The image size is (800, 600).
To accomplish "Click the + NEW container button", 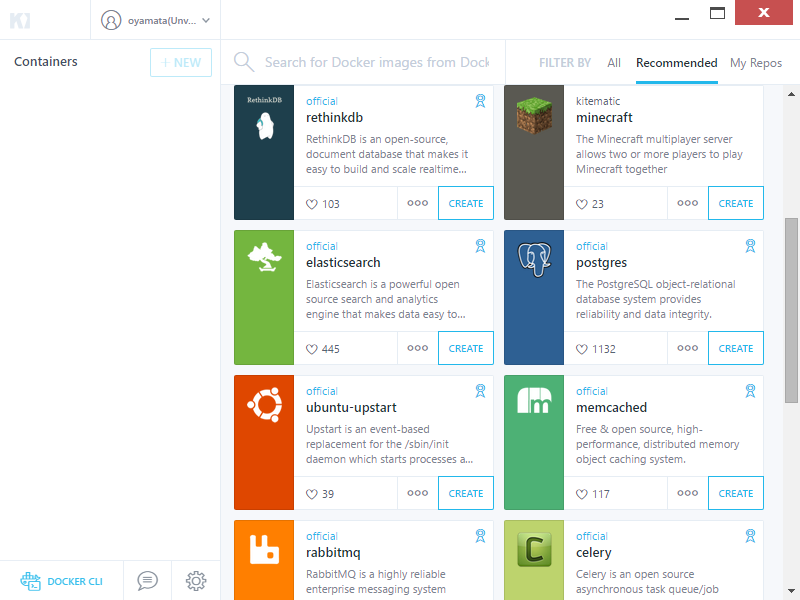I will click(181, 62).
